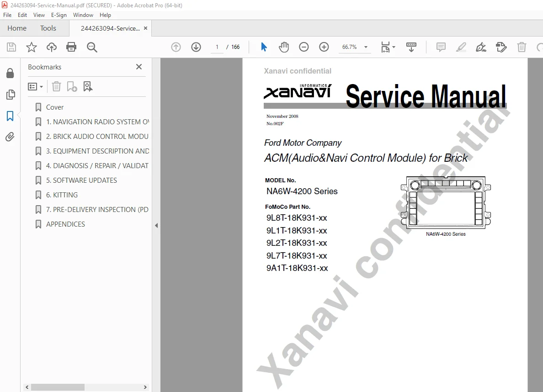Open bookmark 3. Equipment Description
This screenshot has height=392, width=543.
tap(98, 151)
